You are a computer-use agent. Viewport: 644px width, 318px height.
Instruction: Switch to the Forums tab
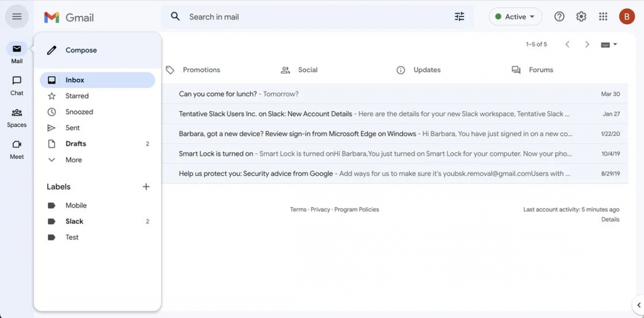pos(532,70)
